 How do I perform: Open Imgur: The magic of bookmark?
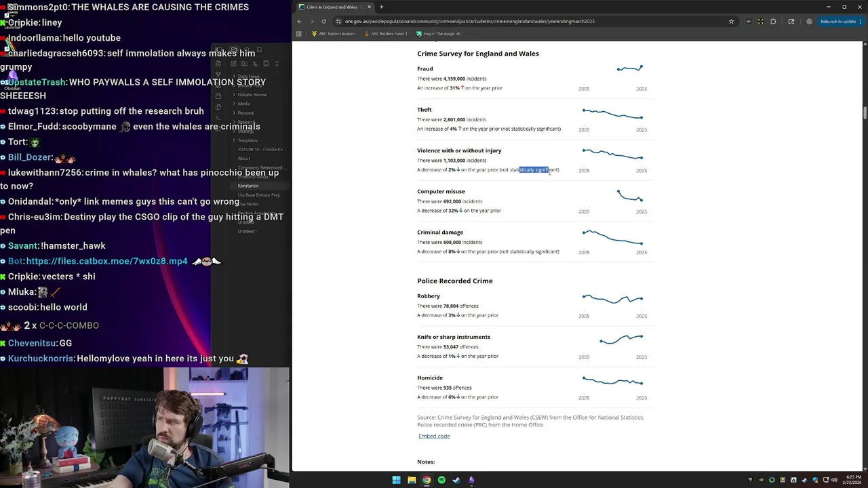(x=439, y=33)
